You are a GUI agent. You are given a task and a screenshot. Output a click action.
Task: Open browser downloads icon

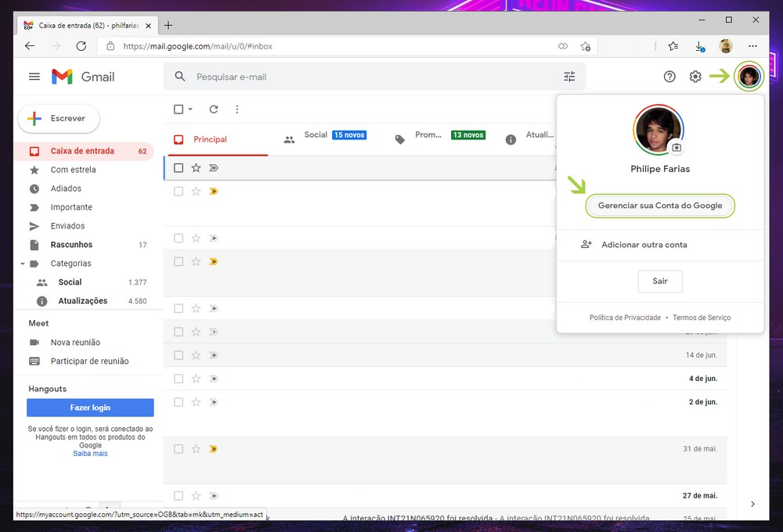tap(699, 46)
